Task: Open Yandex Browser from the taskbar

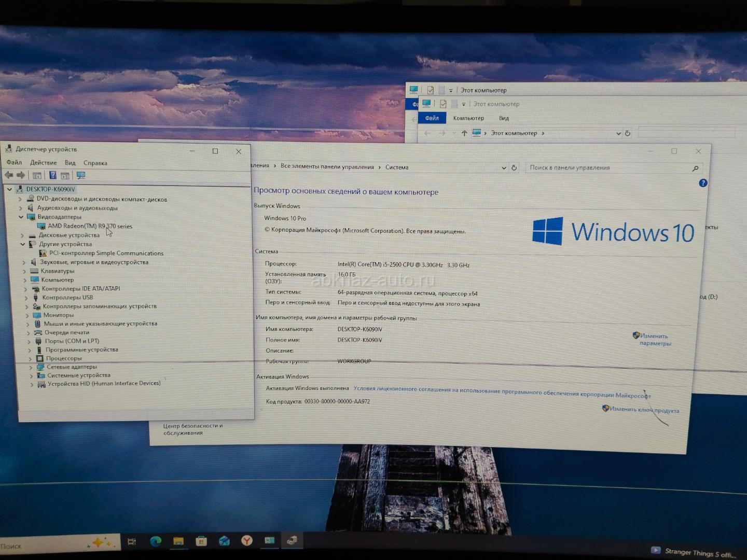Action: (247, 541)
